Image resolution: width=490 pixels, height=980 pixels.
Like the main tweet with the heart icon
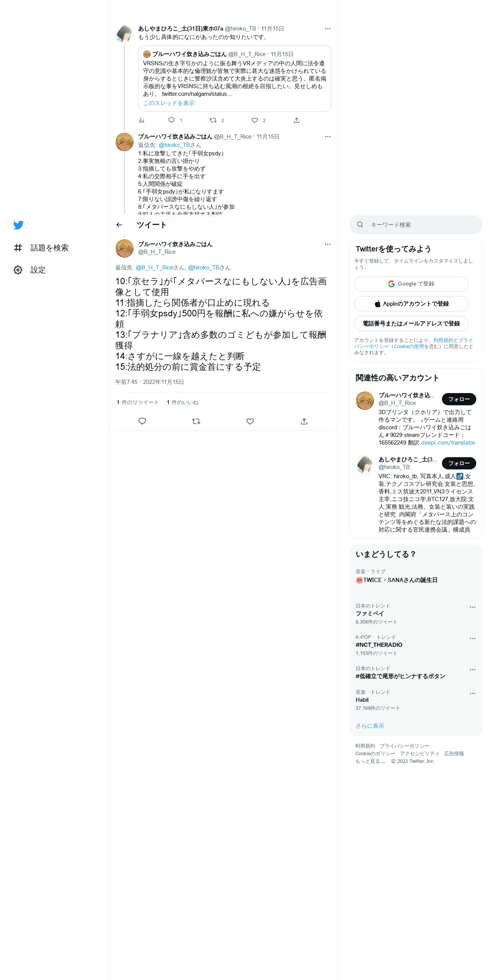(x=250, y=421)
